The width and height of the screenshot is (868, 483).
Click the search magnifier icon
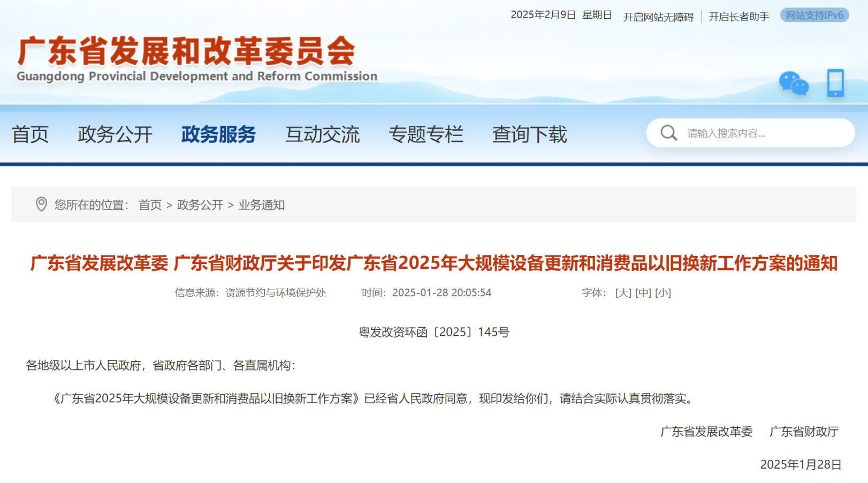pyautogui.click(x=668, y=133)
